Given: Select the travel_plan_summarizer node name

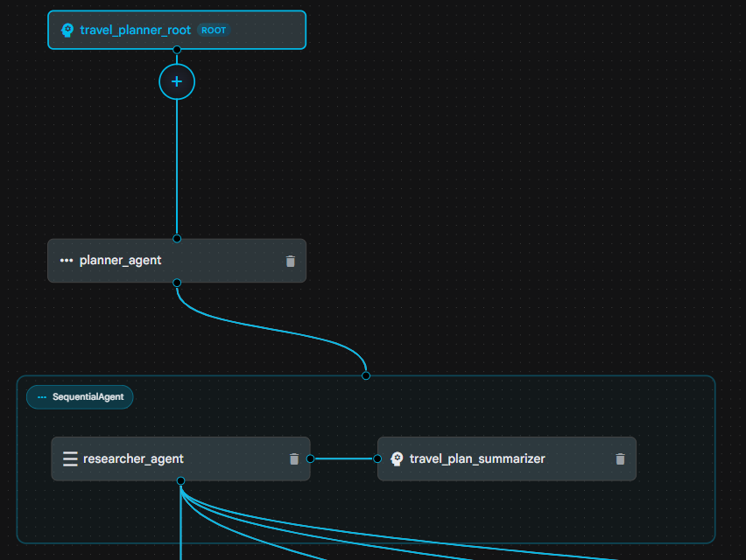Looking at the screenshot, I should (x=477, y=458).
